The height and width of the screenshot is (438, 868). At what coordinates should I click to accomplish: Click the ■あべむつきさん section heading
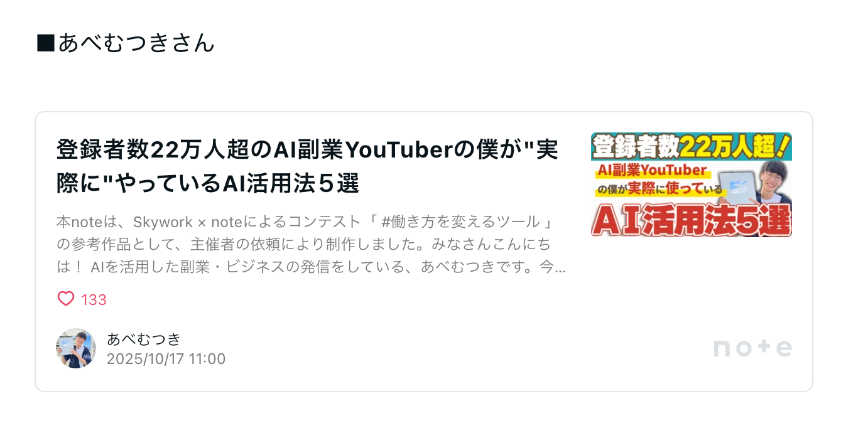126,43
